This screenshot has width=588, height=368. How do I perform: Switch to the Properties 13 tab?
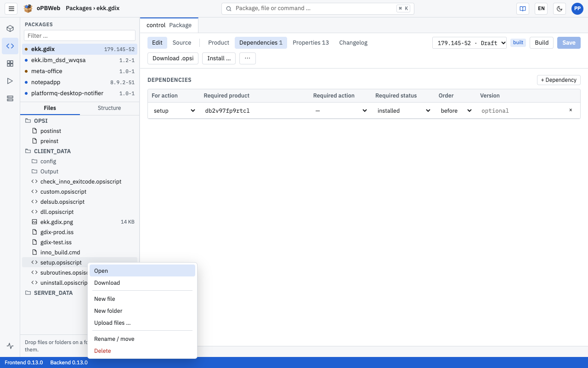click(x=311, y=43)
